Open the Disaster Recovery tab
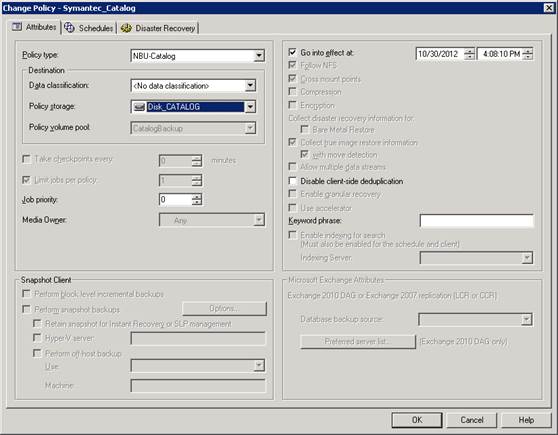 (158, 28)
